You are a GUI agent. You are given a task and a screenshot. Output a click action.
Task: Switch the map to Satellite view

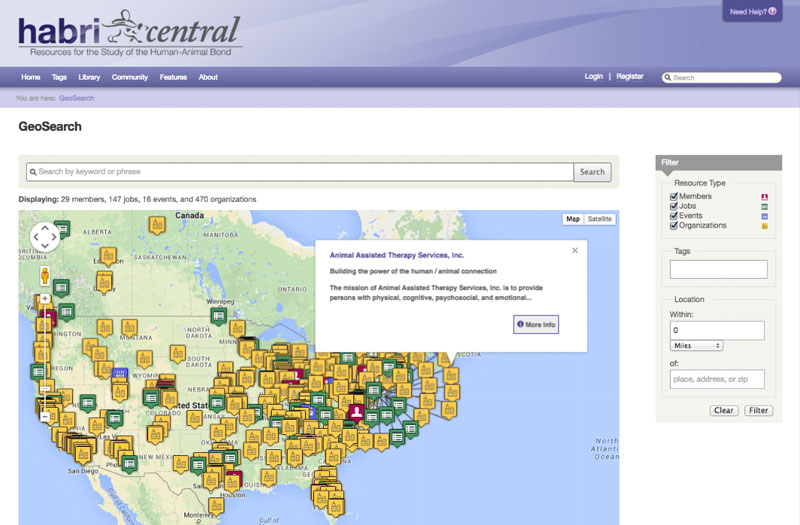[599, 219]
